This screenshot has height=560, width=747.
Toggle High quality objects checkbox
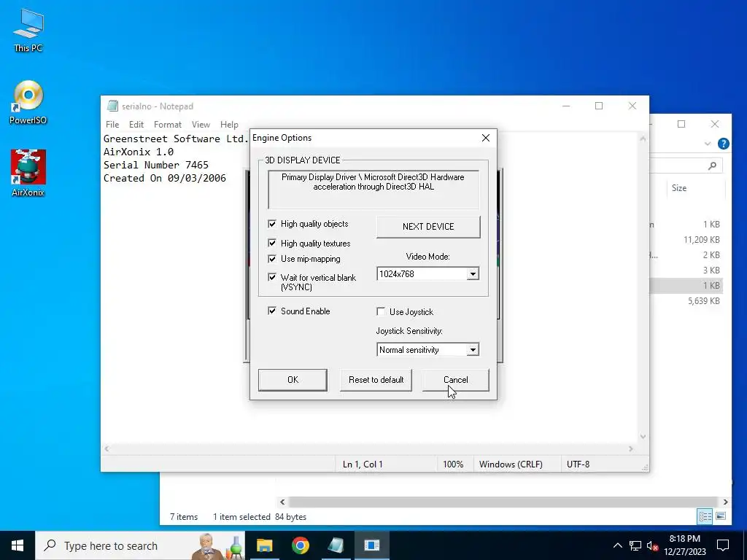[x=272, y=224]
